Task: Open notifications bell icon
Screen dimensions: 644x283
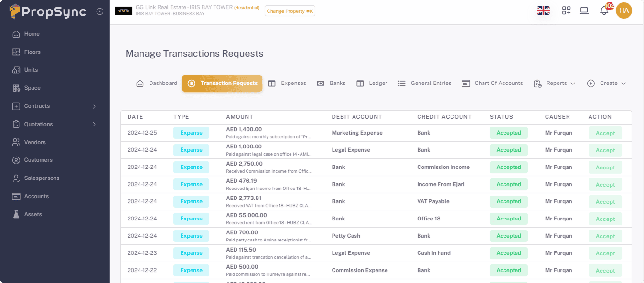Action: pyautogui.click(x=604, y=10)
